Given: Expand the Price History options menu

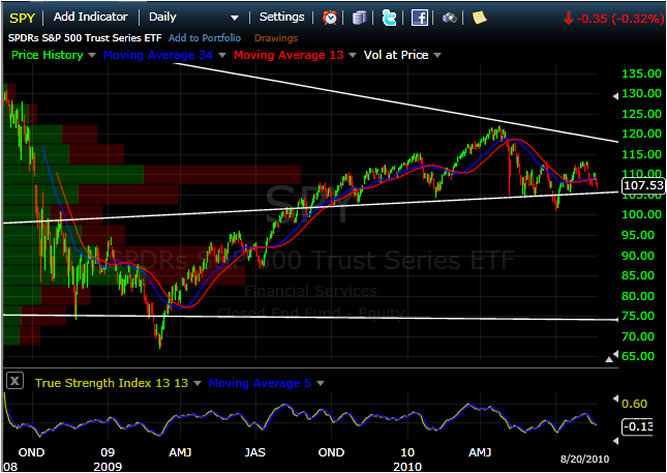Looking at the screenshot, I should tap(92, 56).
